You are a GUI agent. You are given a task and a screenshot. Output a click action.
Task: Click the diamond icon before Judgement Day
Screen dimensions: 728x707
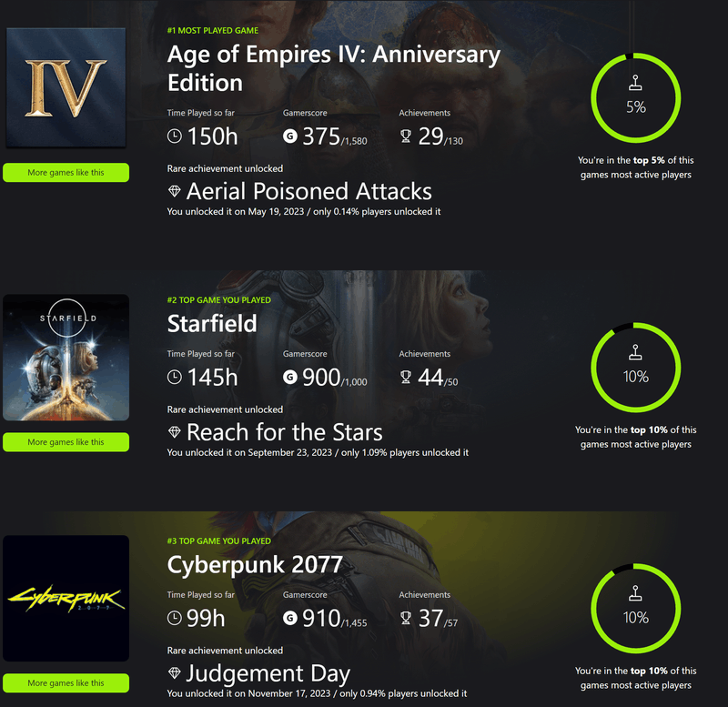click(x=176, y=675)
